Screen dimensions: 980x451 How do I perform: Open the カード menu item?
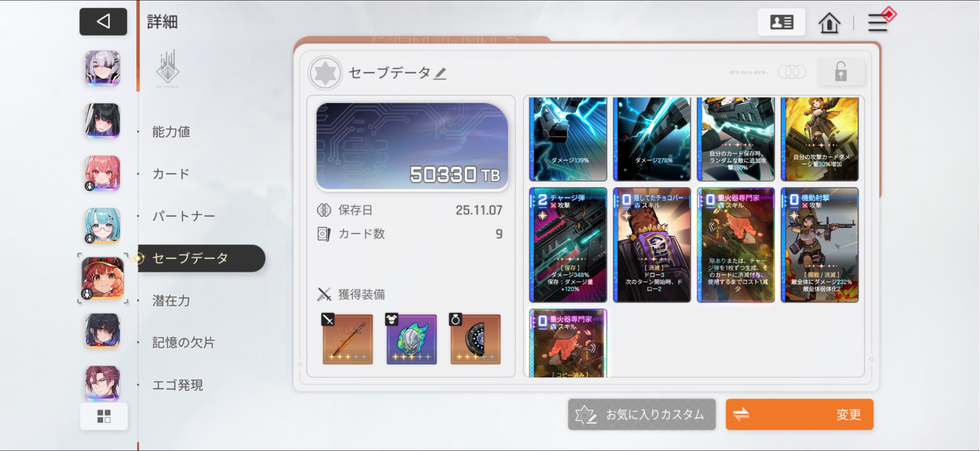click(x=171, y=174)
